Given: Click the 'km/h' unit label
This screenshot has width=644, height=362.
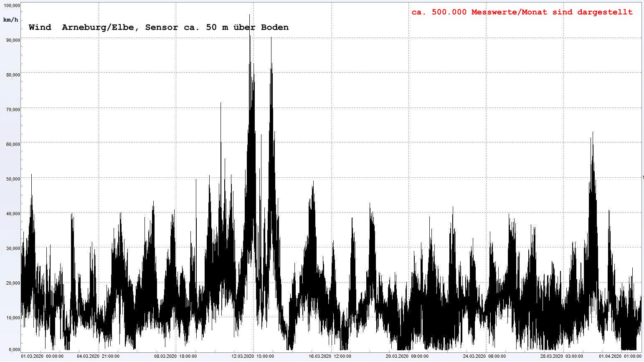Looking at the screenshot, I should (10, 20).
